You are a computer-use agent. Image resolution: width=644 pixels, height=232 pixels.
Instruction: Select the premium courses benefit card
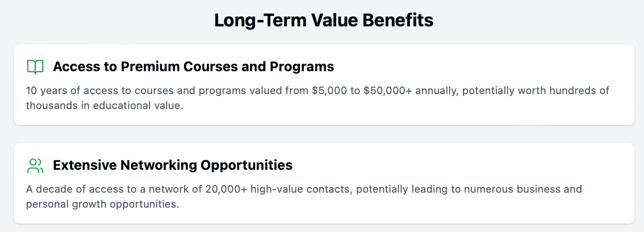[x=324, y=85]
